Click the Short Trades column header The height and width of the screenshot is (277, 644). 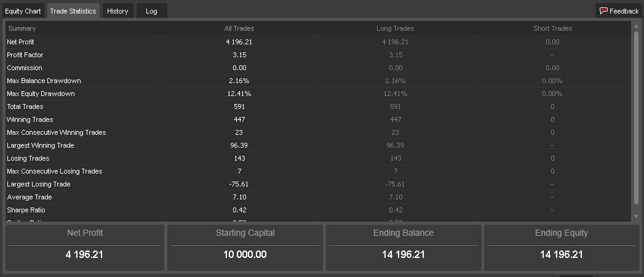click(x=552, y=28)
